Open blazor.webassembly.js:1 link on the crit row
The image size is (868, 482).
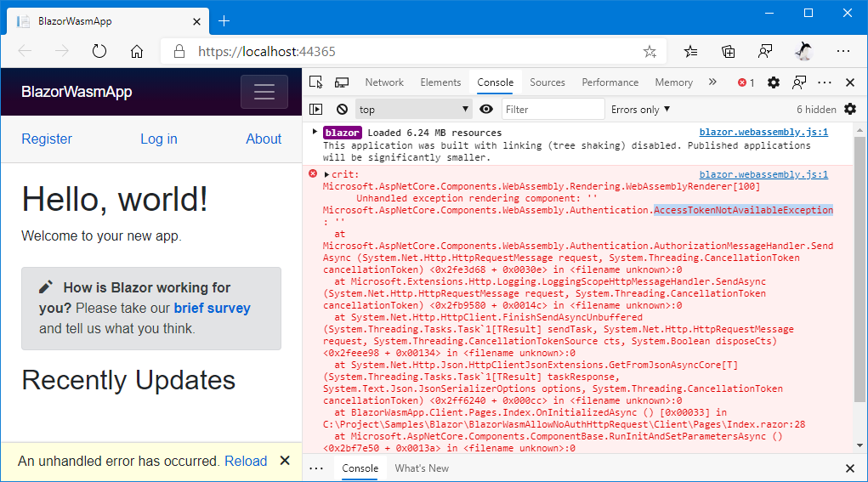[x=763, y=174]
